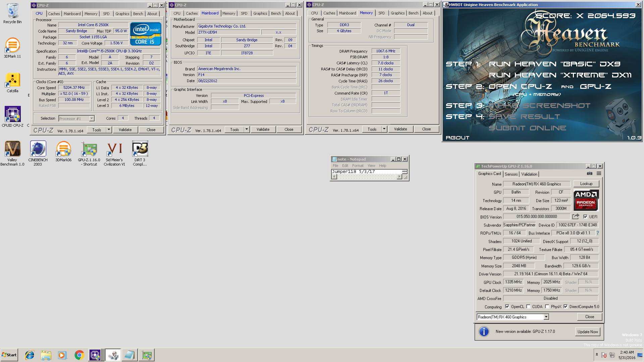Select the CPU-Z taskbar icon
644x362 pixels.
coord(95,355)
